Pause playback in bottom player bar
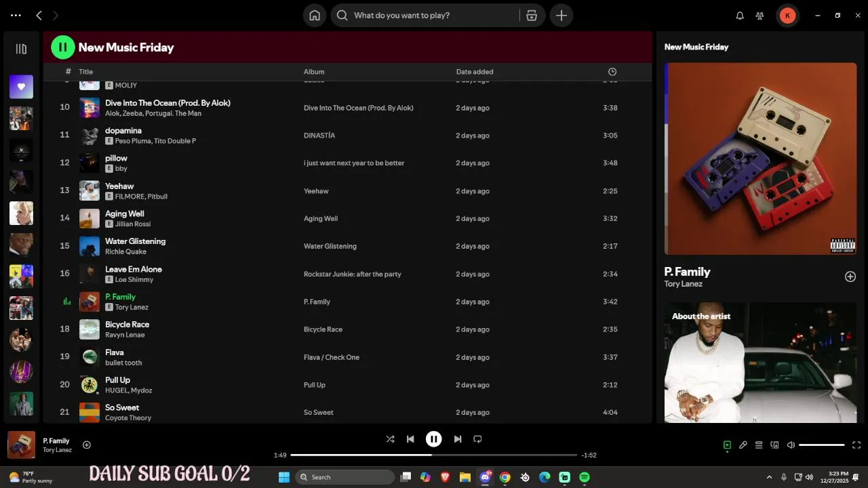Screen dimensions: 868x488 pos(434,439)
